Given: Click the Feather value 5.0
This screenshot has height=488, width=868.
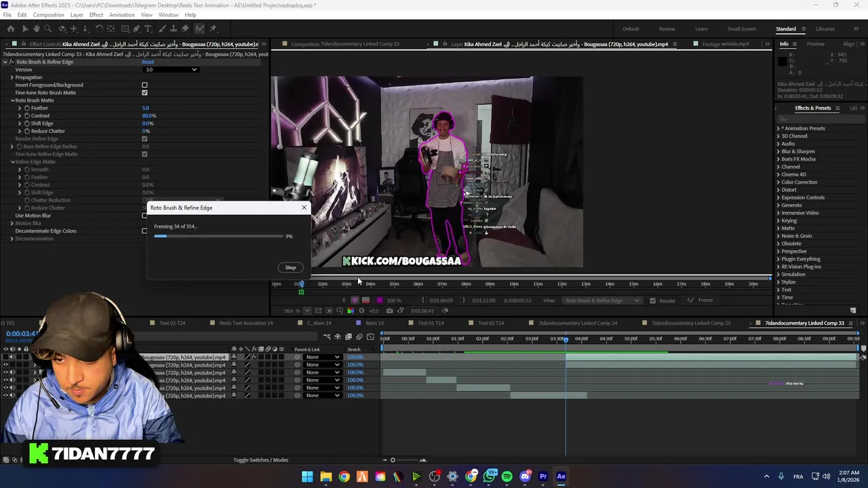Looking at the screenshot, I should pyautogui.click(x=146, y=108).
